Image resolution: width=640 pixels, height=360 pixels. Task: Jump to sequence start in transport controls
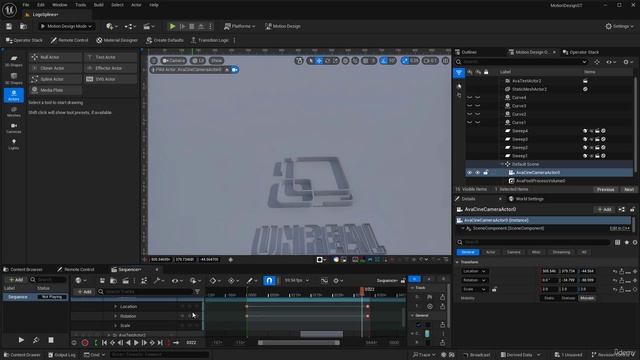(x=104, y=343)
